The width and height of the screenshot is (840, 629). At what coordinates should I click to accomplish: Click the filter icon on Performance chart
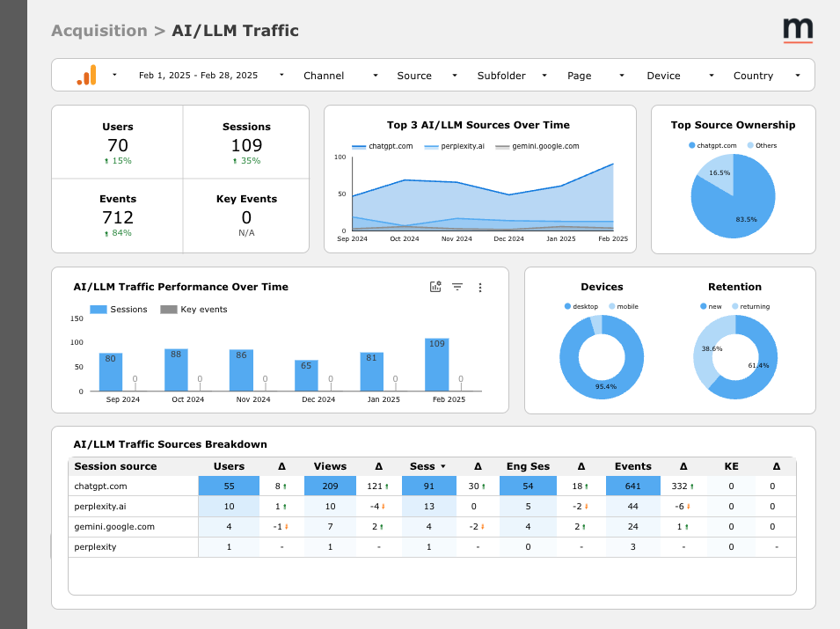(457, 287)
